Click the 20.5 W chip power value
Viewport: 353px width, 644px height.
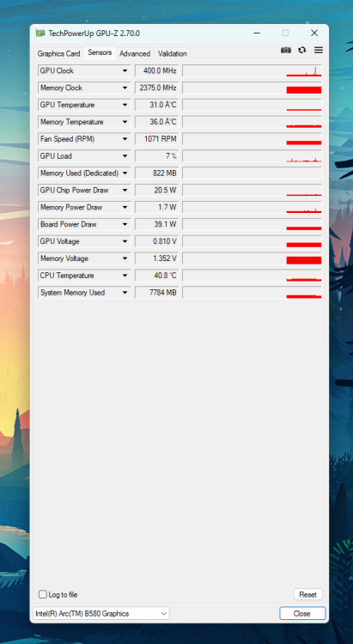click(157, 191)
